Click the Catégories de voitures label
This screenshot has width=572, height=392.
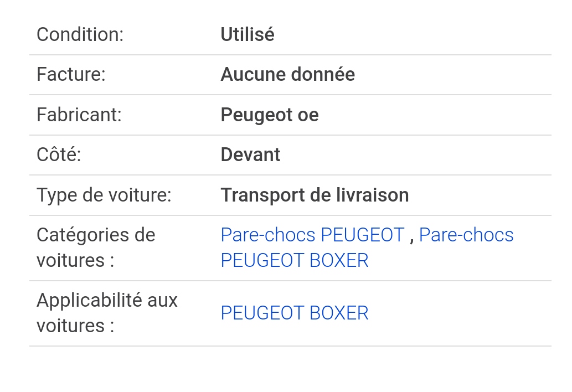point(96,247)
